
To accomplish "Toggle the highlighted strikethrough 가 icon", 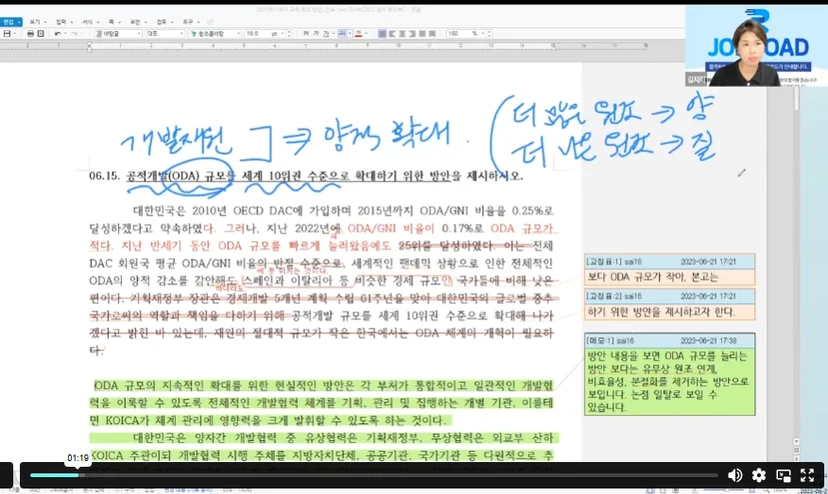I will (342, 33).
